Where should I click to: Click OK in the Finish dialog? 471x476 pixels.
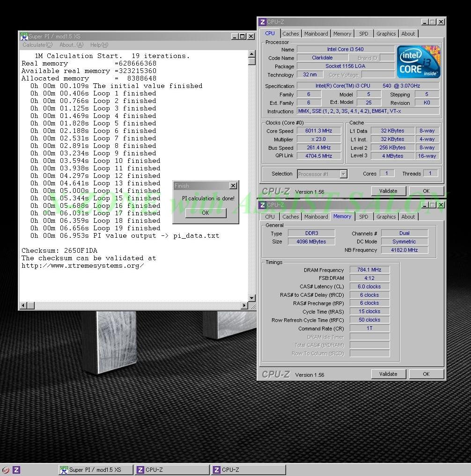(x=206, y=213)
